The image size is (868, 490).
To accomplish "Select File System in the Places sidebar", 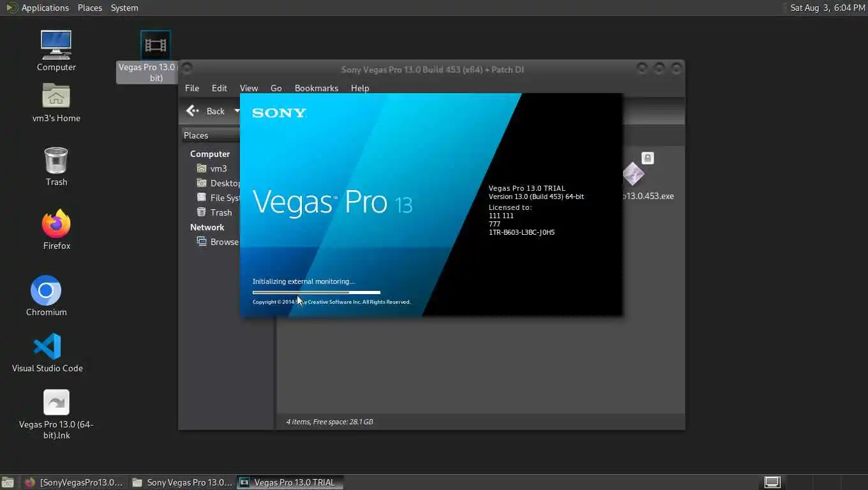I will (218, 198).
